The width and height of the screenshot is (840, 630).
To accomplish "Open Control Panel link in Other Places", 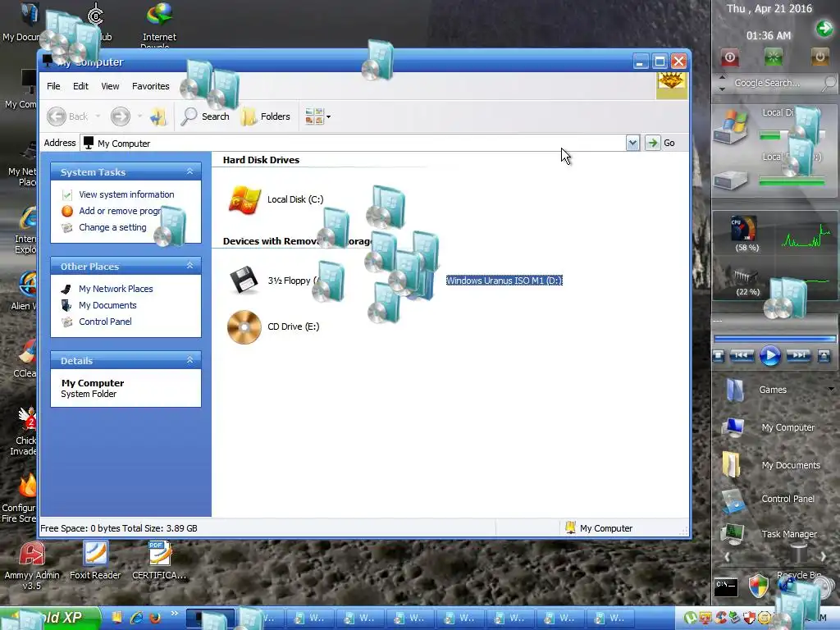I will click(105, 322).
